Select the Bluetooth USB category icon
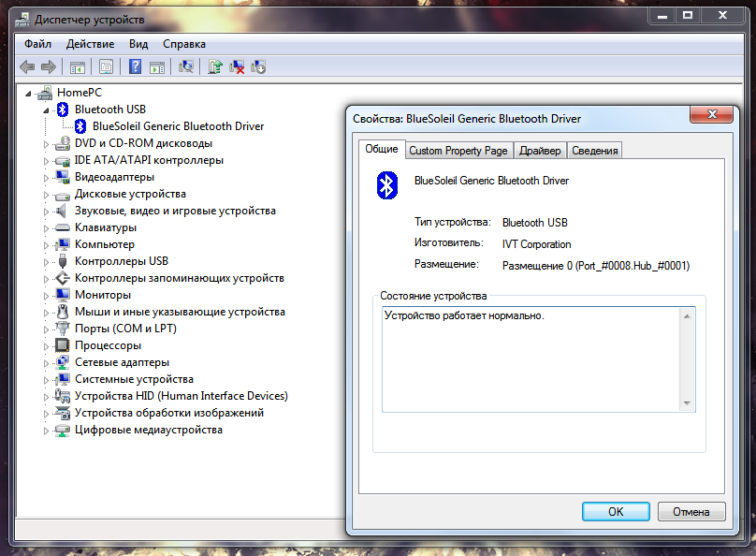The height and width of the screenshot is (556, 756). (x=63, y=110)
